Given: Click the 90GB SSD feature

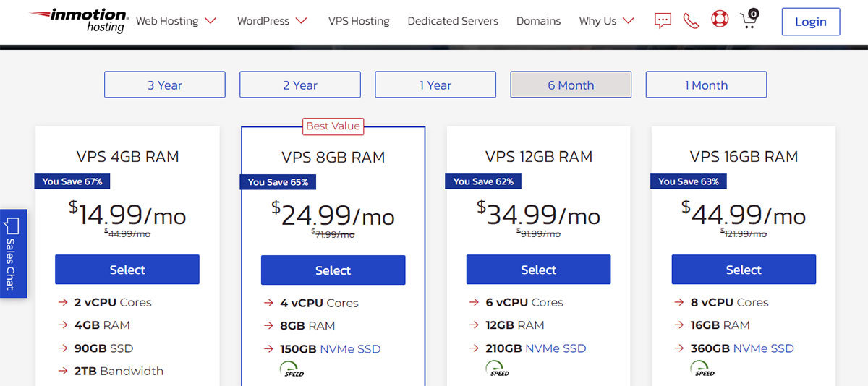Looking at the screenshot, I should [104, 348].
